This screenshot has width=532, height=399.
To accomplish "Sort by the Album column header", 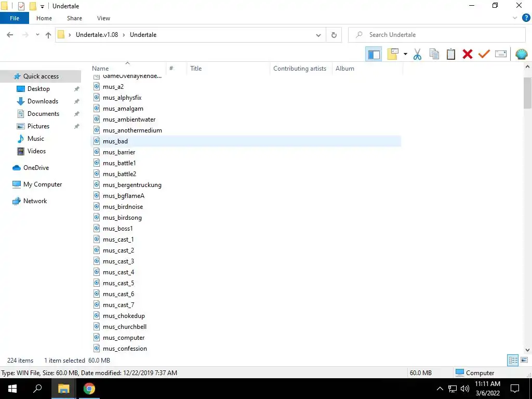I will (367, 68).
